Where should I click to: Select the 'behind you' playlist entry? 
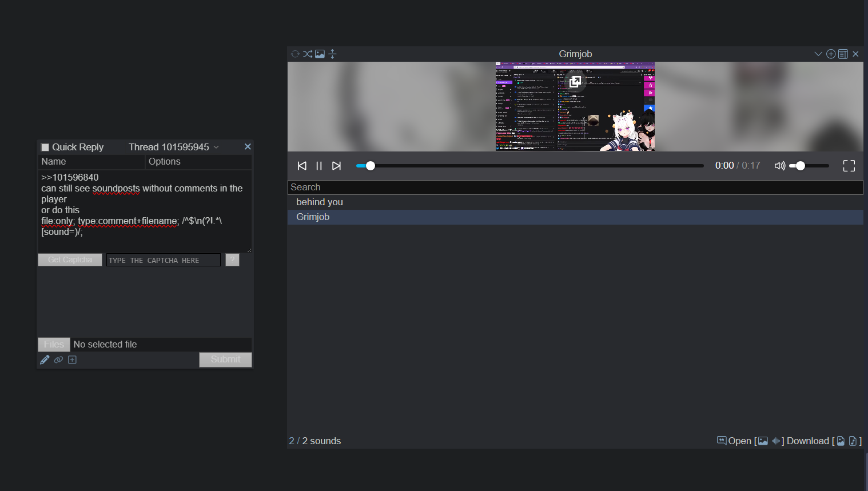click(x=575, y=202)
